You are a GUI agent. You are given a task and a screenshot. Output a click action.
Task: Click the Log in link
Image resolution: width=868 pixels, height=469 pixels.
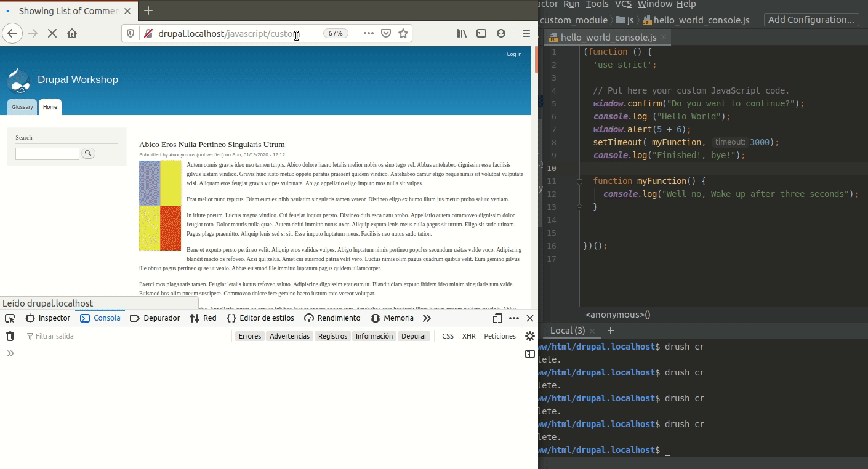click(x=514, y=54)
